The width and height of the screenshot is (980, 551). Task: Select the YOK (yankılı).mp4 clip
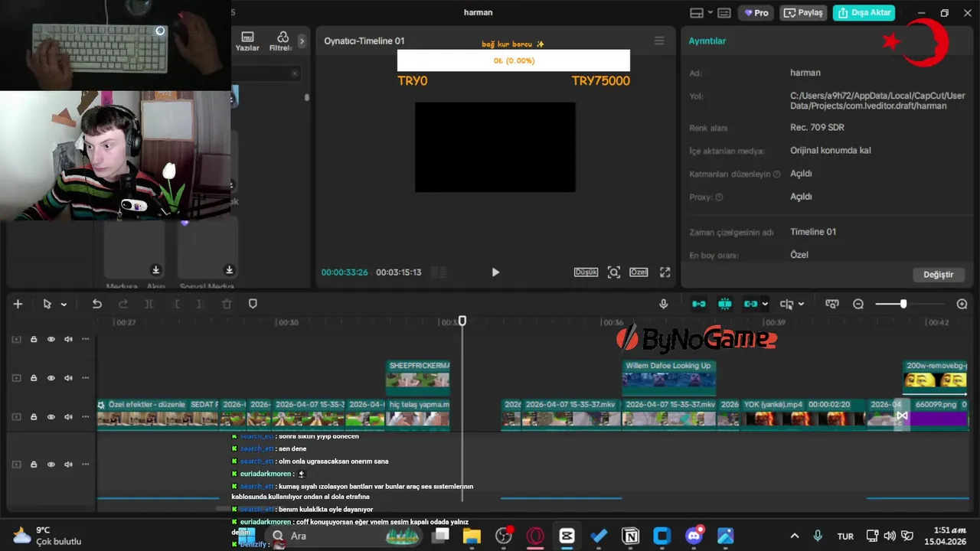[x=804, y=414]
